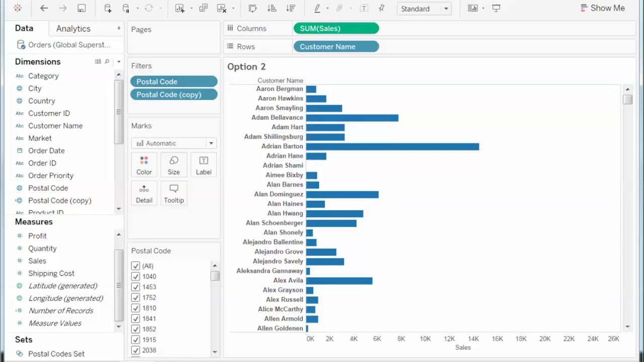Click the Redo forward arrow
Screen dimensions: 644x362
pos(63,8)
